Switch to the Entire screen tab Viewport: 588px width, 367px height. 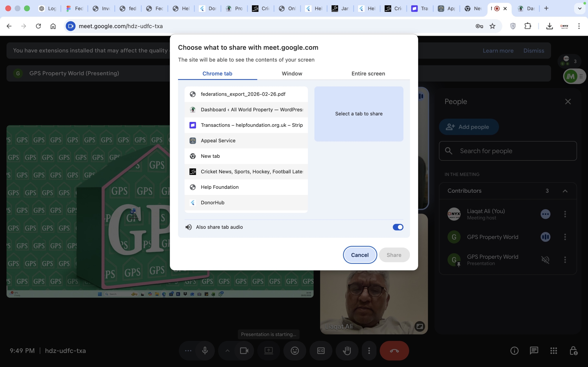pyautogui.click(x=368, y=74)
